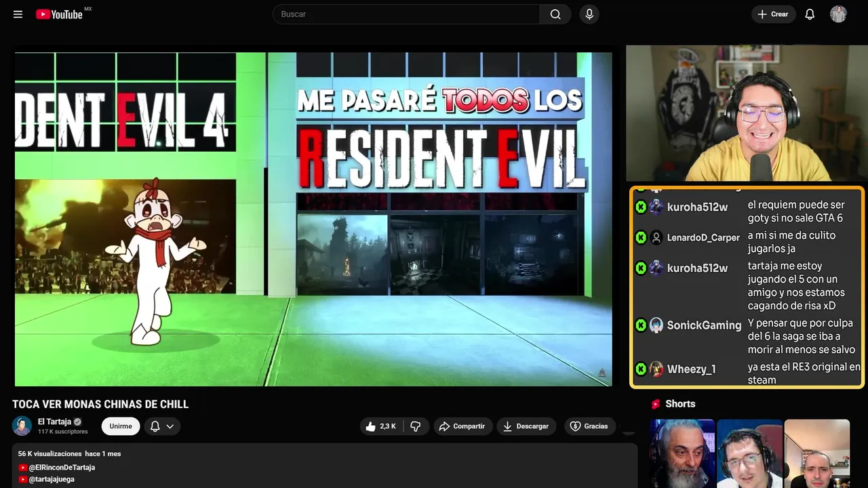Viewport: 868px width, 488px height.
Task: Click avatar of LenardoD_Carper in chat
Action: point(656,238)
